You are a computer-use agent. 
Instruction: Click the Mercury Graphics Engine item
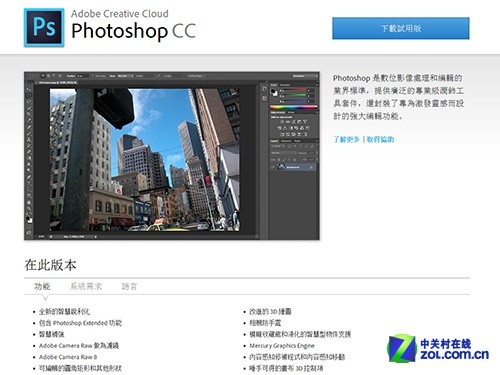pyautogui.click(x=282, y=346)
